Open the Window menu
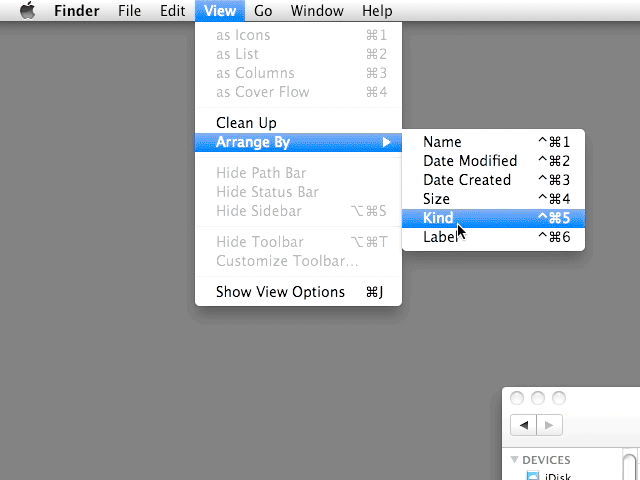The width and height of the screenshot is (640, 480). 317,11
